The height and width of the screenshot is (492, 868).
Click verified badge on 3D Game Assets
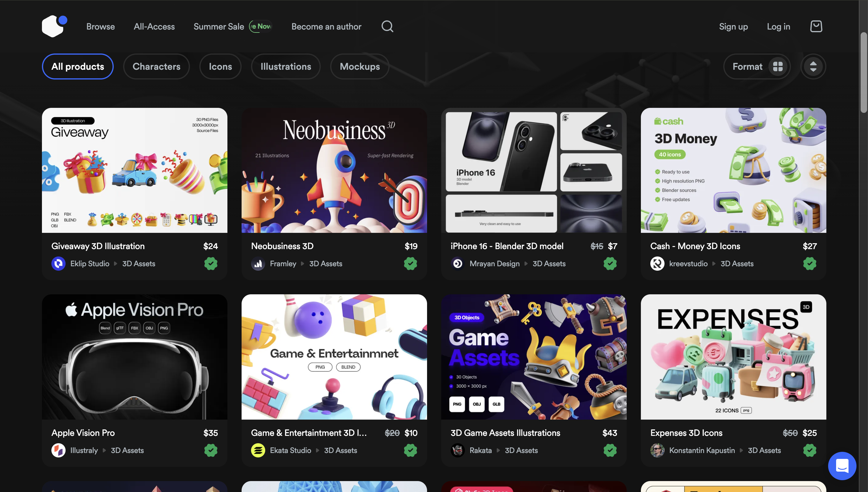(x=610, y=450)
